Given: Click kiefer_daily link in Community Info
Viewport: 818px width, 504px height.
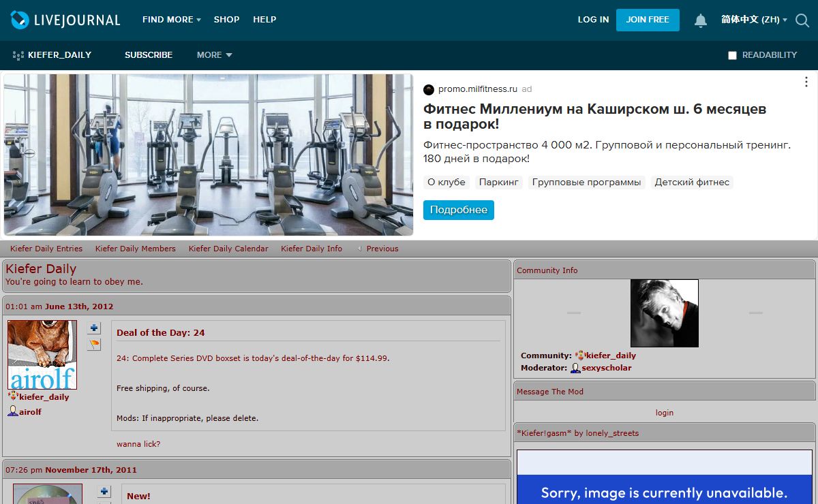Looking at the screenshot, I should 611,356.
